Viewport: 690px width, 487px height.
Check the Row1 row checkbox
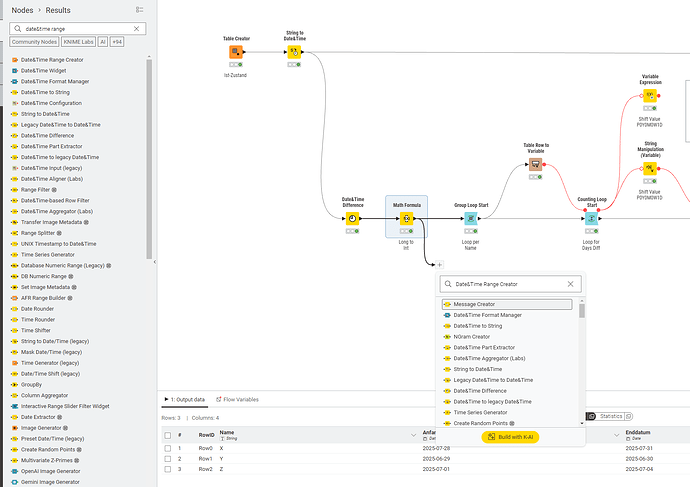click(x=167, y=458)
